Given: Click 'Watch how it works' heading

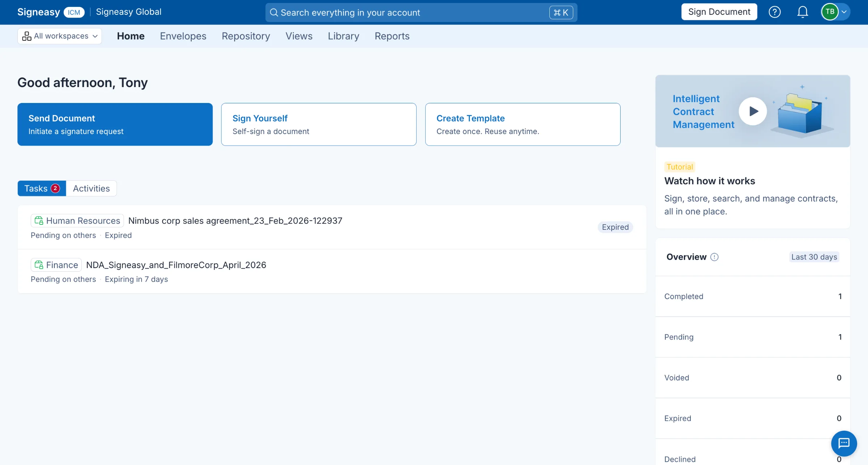Looking at the screenshot, I should pyautogui.click(x=710, y=181).
